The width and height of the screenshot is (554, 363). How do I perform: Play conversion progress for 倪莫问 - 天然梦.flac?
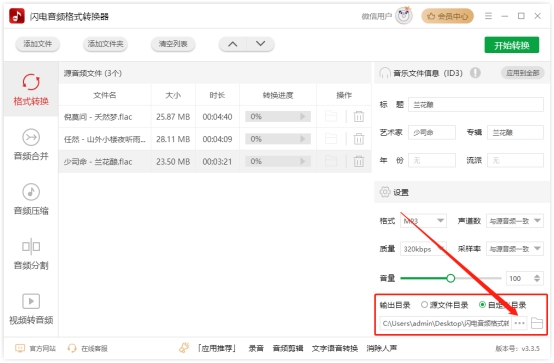pos(302,116)
